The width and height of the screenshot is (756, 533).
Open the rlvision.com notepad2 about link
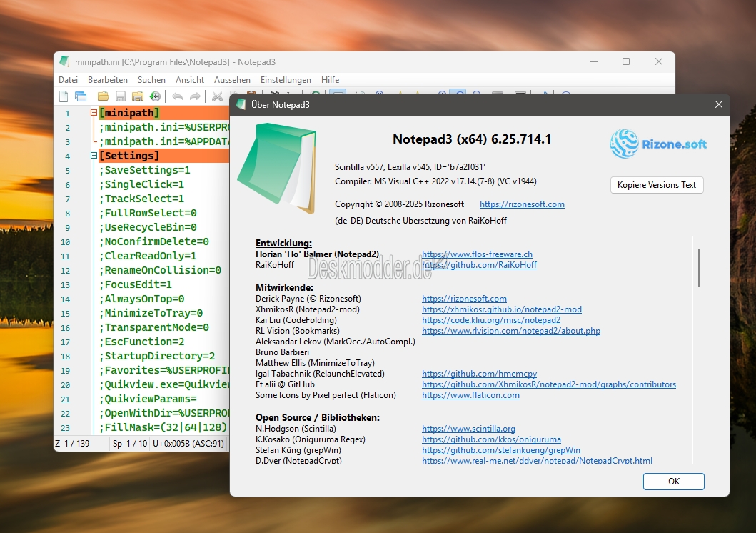click(510, 330)
